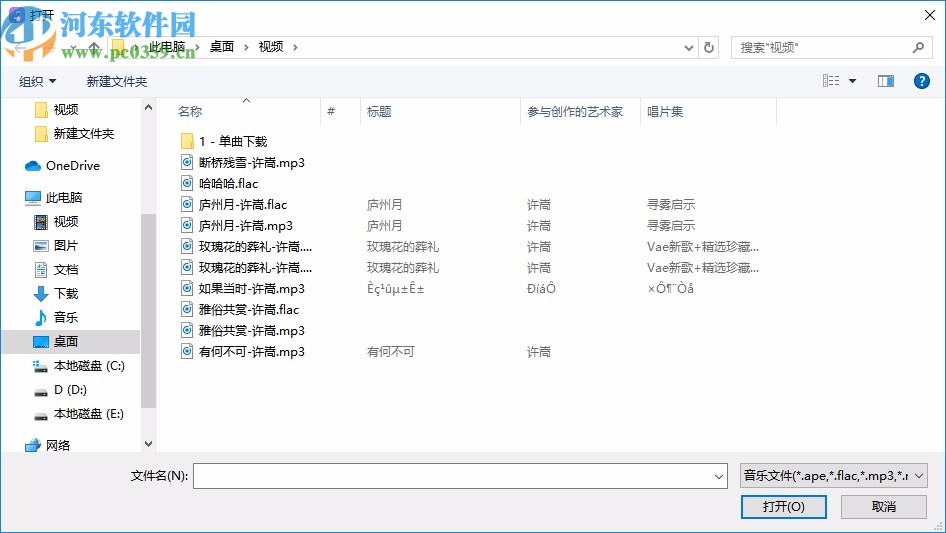Viewport: 946px width, 533px height.
Task: Open 文档 in the sidebar
Action: (x=65, y=269)
